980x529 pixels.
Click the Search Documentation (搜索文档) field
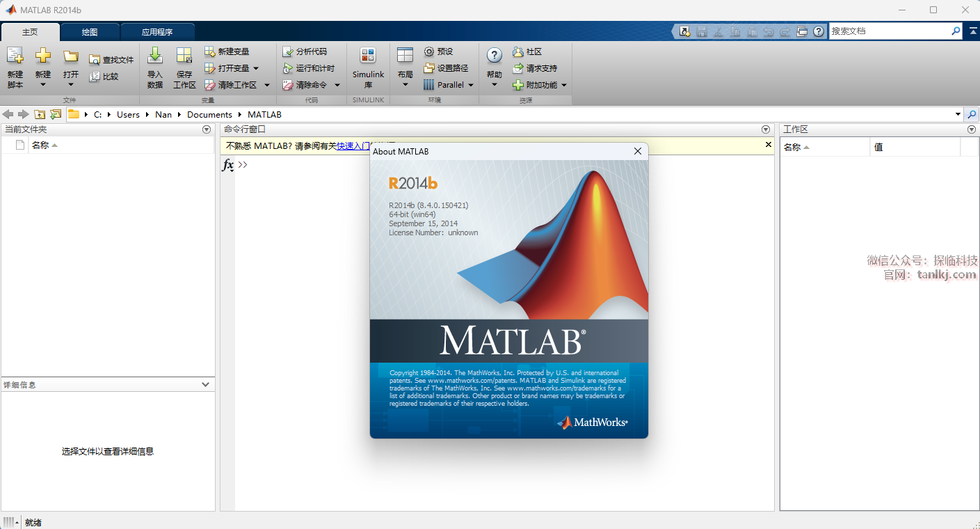(889, 31)
